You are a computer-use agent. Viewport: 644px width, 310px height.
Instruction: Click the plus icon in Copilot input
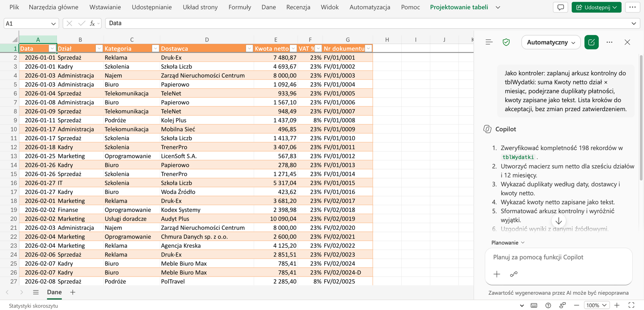point(497,274)
